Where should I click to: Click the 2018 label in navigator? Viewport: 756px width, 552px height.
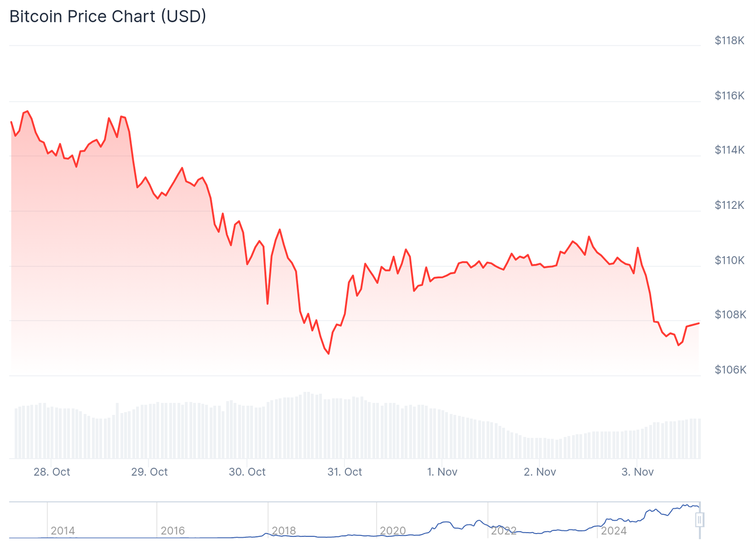coord(284,531)
